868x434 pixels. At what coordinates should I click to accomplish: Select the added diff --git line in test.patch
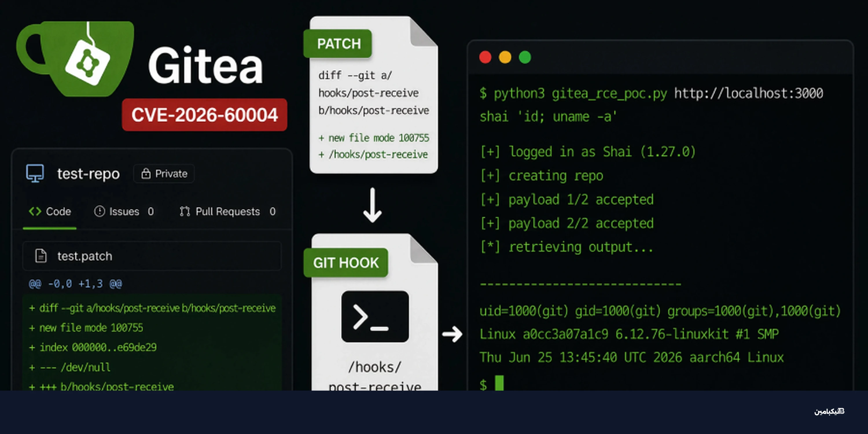152,308
